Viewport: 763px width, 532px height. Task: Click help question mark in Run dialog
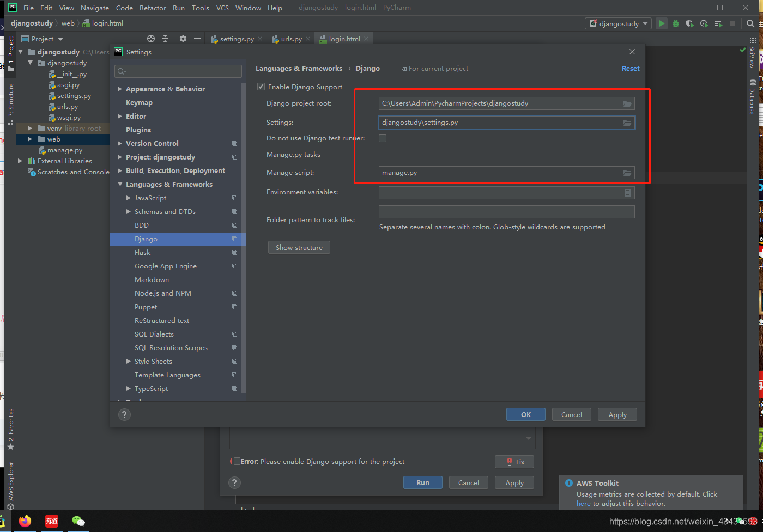234,482
